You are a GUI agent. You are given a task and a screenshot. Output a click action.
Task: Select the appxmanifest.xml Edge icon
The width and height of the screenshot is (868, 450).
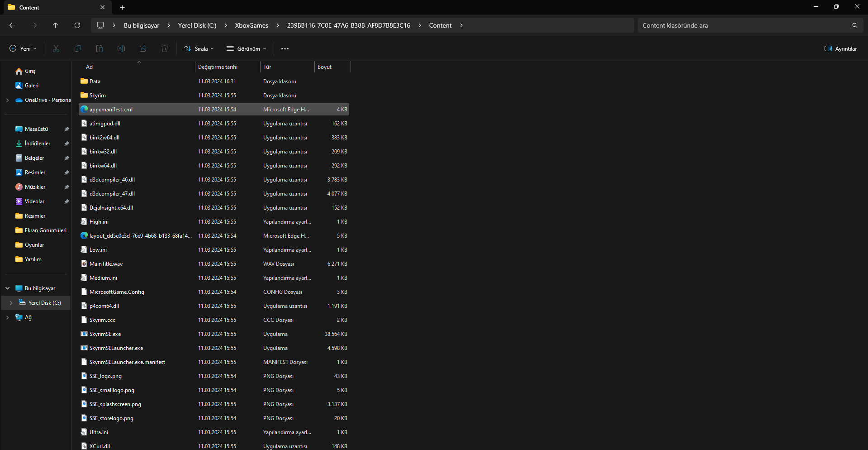(84, 110)
